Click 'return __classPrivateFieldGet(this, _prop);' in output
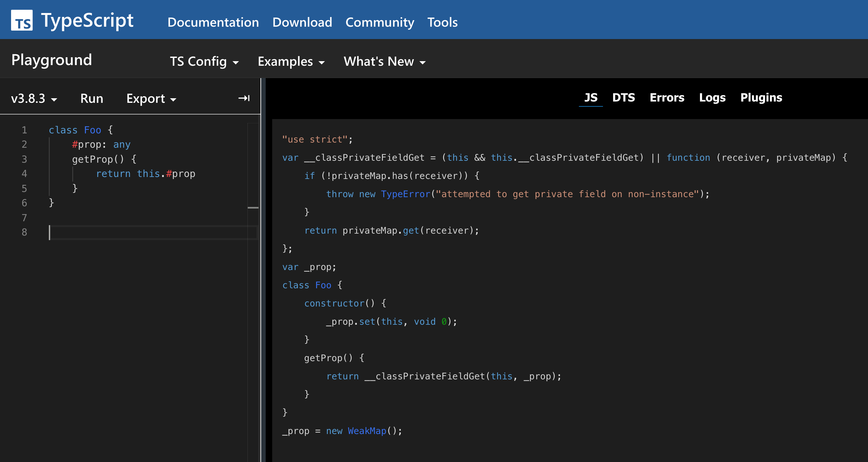The width and height of the screenshot is (868, 462). click(443, 376)
